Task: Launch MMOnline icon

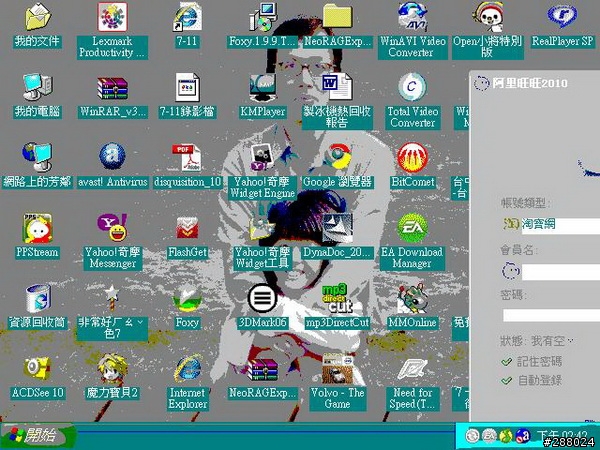Action: [x=412, y=298]
